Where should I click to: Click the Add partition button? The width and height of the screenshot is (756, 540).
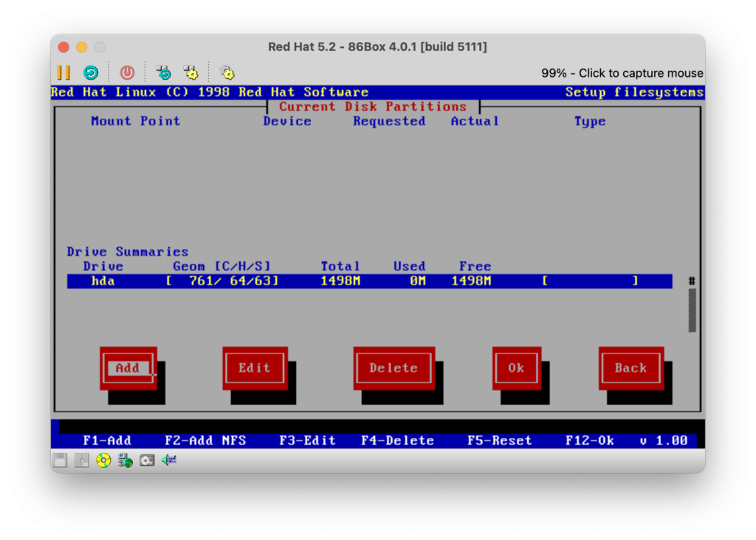pyautogui.click(x=128, y=368)
